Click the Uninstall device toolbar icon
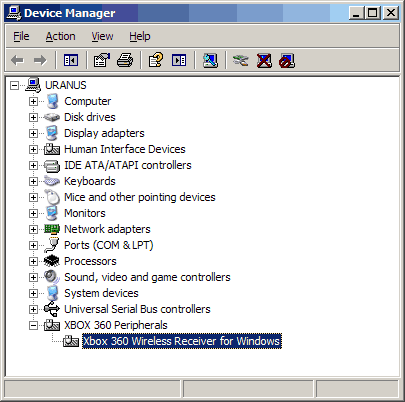 [x=264, y=60]
